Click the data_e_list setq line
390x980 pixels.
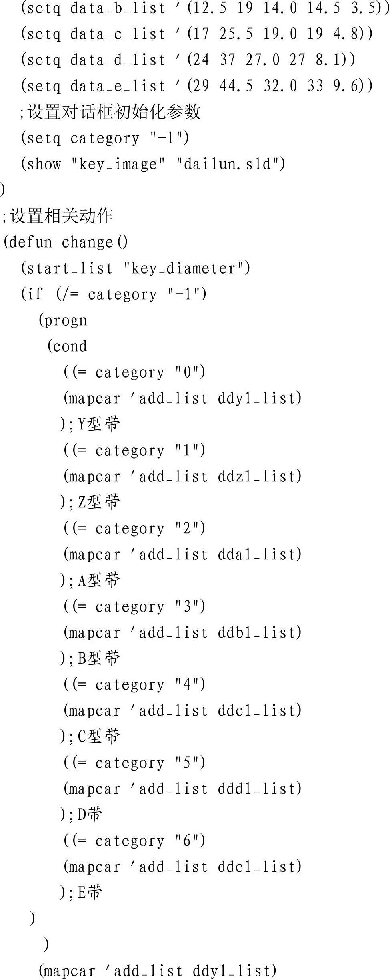click(x=197, y=87)
